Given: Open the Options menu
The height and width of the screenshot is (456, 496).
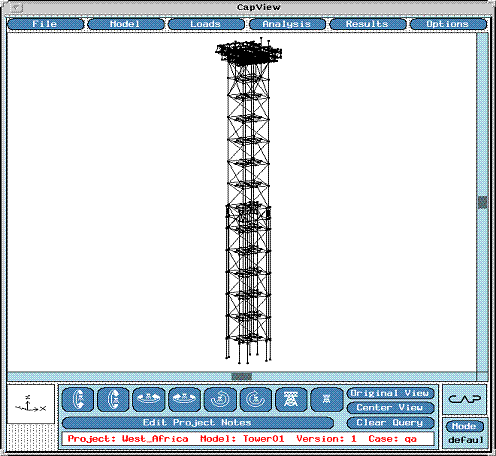Looking at the screenshot, I should pyautogui.click(x=448, y=24).
